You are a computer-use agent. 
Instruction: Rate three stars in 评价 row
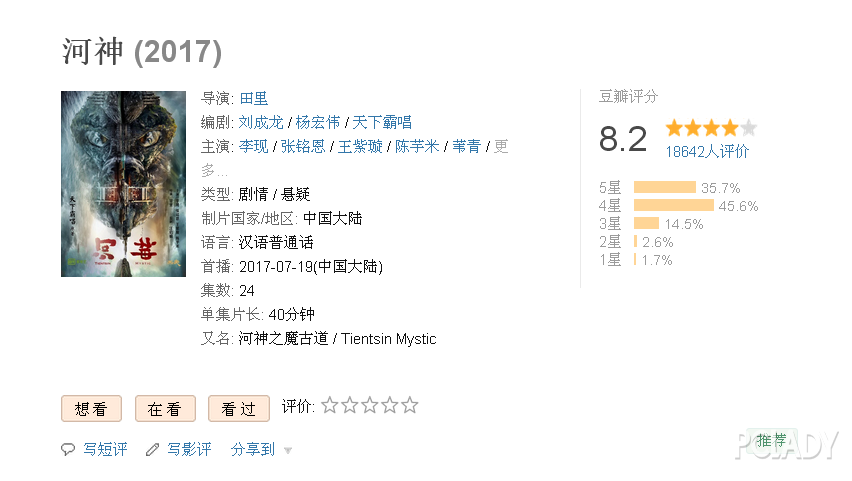[370, 405]
